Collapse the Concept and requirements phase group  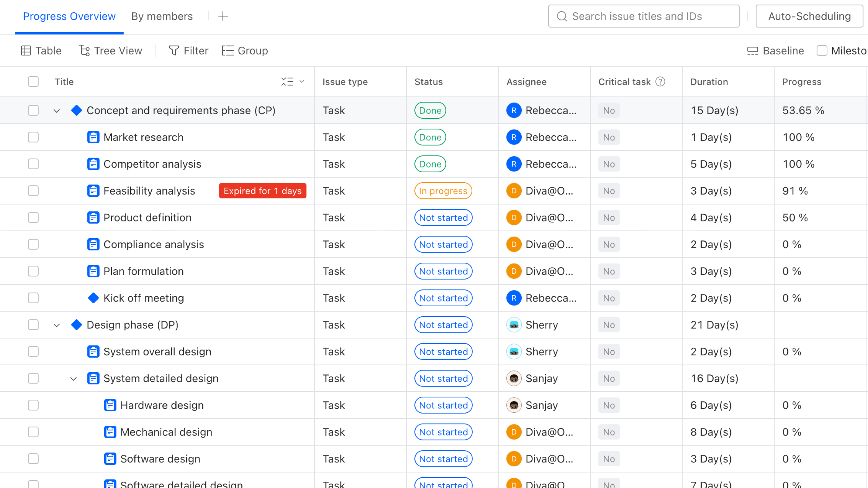point(56,111)
